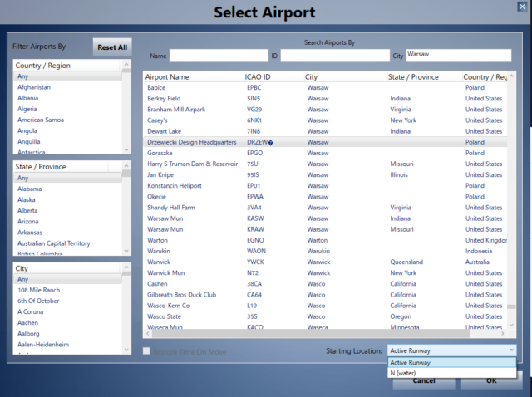This screenshot has width=532, height=397.
Task: Click the Name search field
Action: pos(218,56)
